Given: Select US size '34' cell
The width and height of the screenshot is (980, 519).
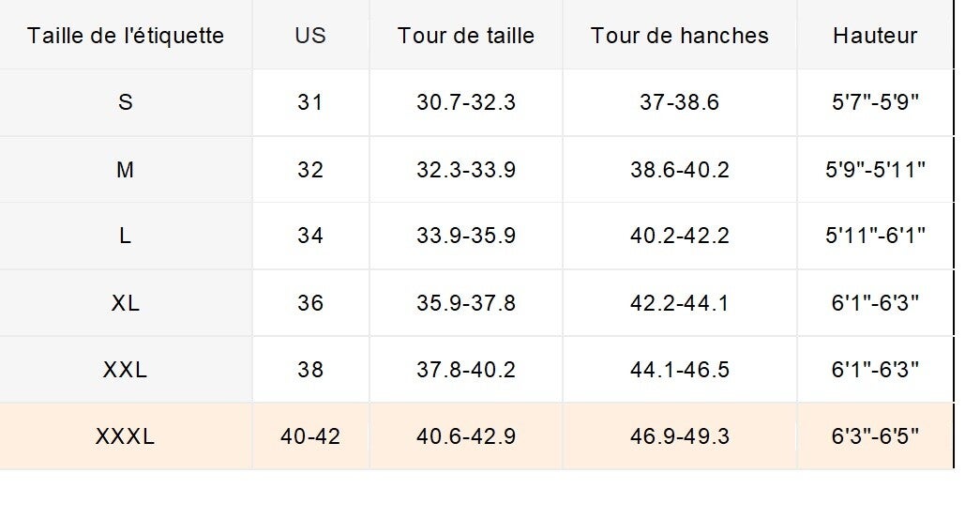Looking at the screenshot, I should (x=310, y=236).
